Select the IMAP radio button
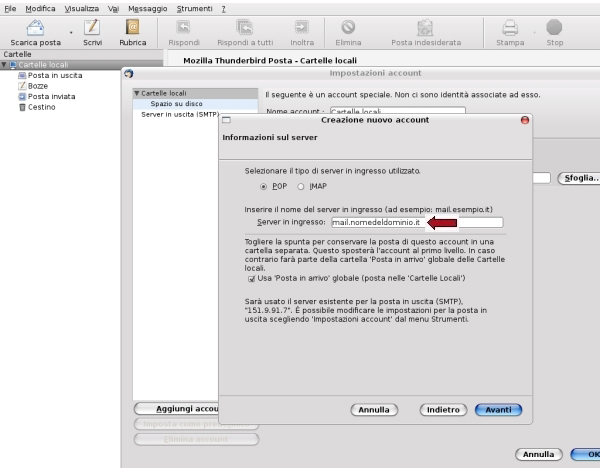Image resolution: width=600 pixels, height=468 pixels. coord(301,187)
